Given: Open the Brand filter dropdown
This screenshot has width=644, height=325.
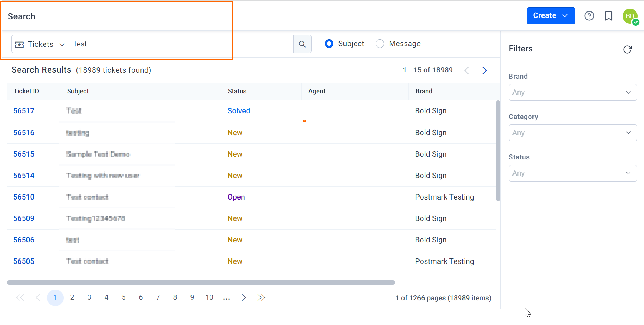Looking at the screenshot, I should (573, 92).
